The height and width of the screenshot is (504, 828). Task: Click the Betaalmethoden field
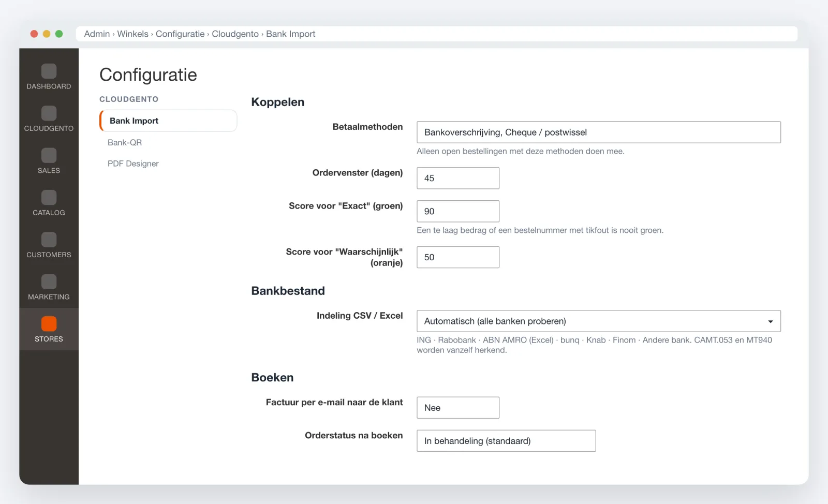[599, 132]
